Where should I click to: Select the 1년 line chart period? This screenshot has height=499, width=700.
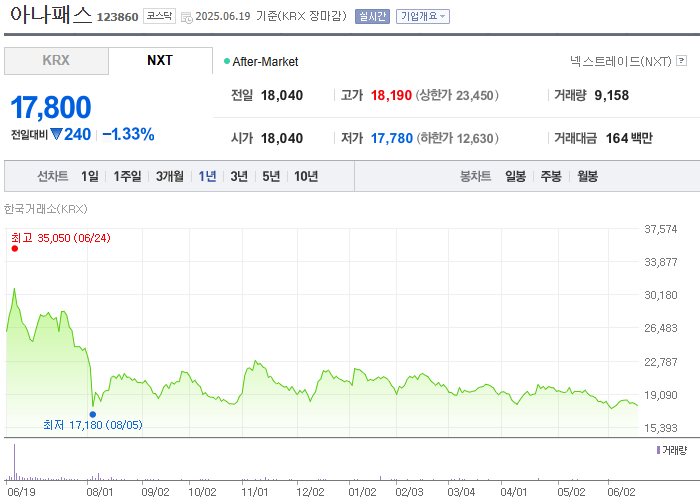click(x=207, y=176)
